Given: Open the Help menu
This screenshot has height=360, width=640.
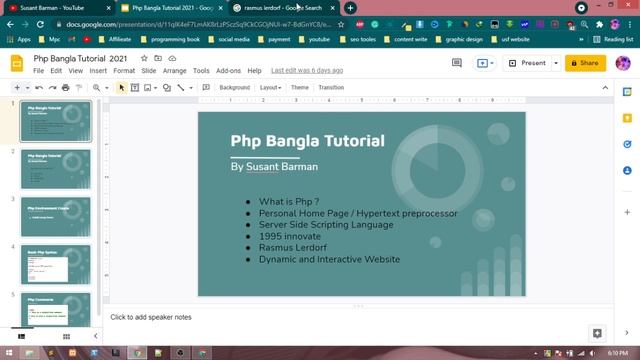Looking at the screenshot, I should click(x=254, y=71).
